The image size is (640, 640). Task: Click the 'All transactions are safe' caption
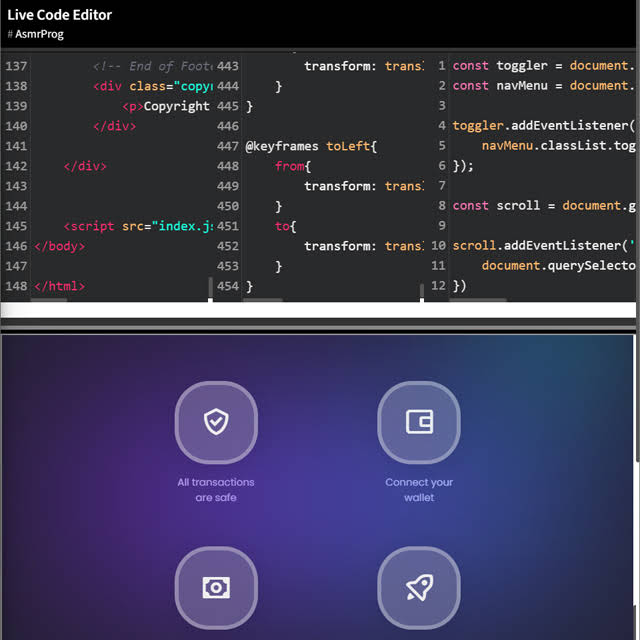click(216, 489)
